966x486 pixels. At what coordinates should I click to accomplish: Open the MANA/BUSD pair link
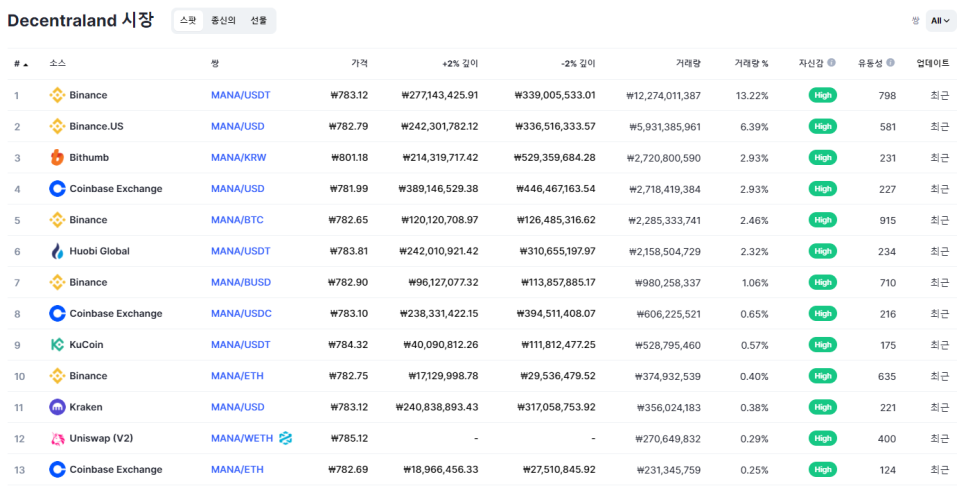click(241, 282)
